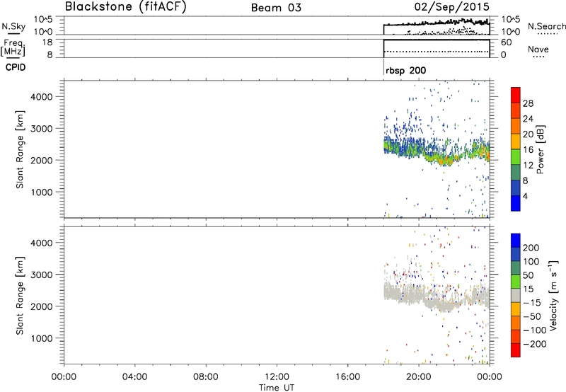
Task: Click the 'Blackstone (fitACF)' title text
Action: [126, 6]
